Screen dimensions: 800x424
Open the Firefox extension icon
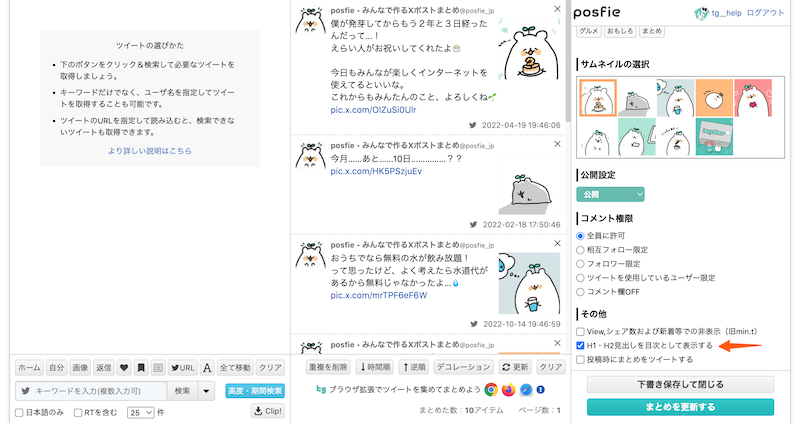[508, 390]
